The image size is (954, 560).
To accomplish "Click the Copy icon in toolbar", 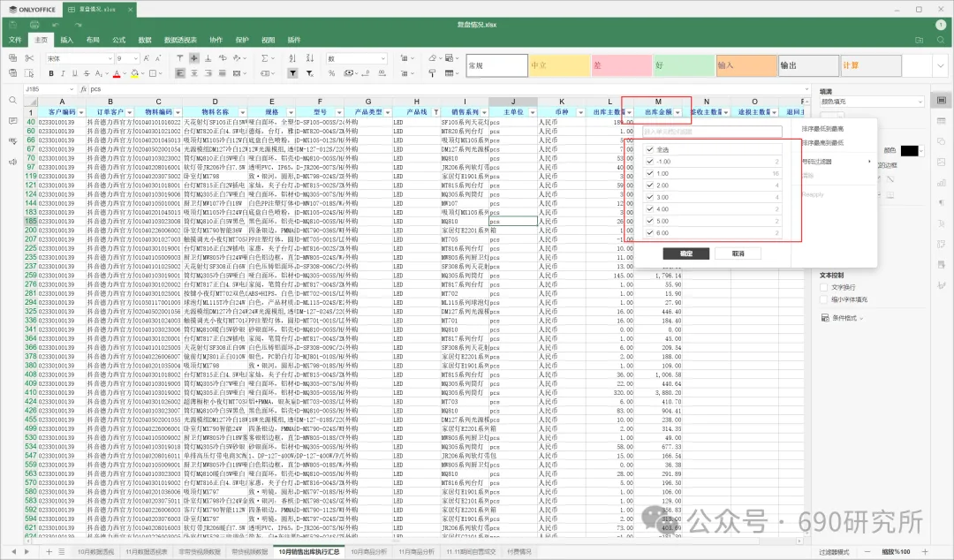I will coord(12,58).
